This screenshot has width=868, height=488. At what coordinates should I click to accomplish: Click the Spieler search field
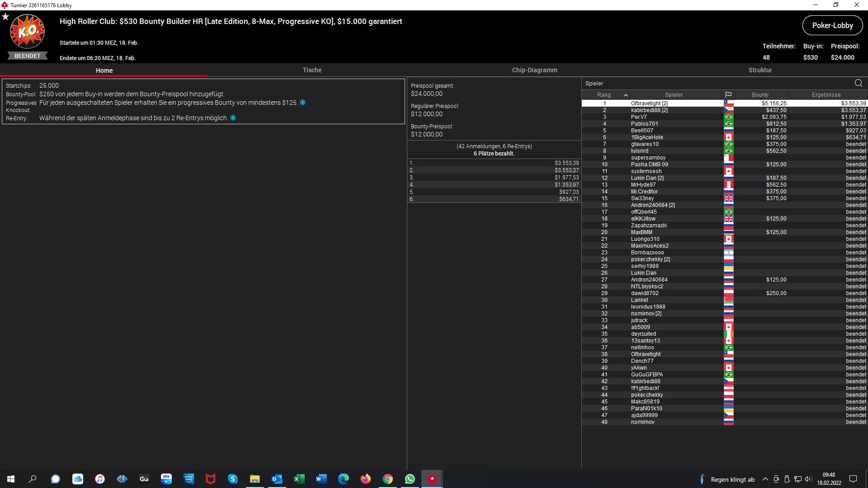(x=714, y=83)
